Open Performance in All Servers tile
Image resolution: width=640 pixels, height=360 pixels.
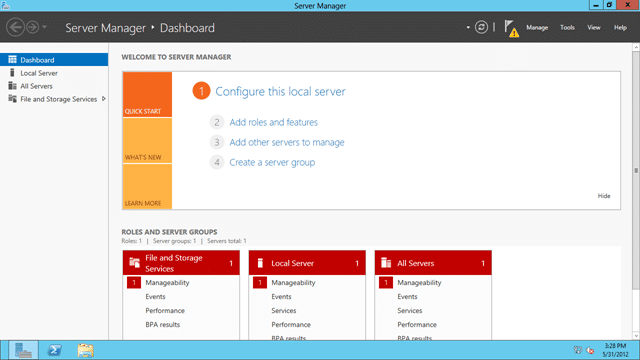point(417,324)
